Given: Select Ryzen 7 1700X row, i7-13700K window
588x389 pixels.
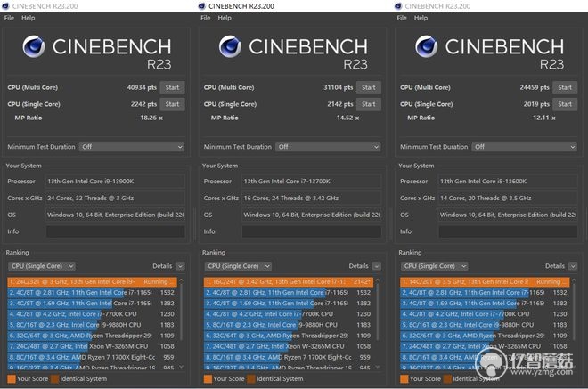Looking at the screenshot, I should [289, 358].
